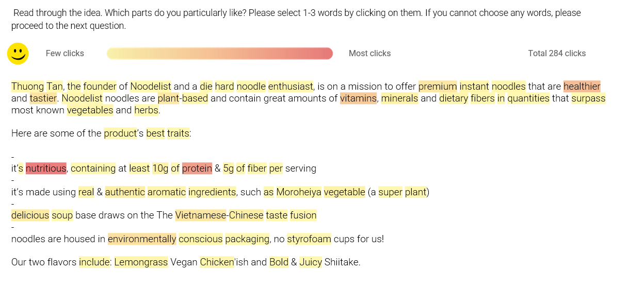Select the word "nutritious"
Viewport: 644px width, 303px height.
coord(46,169)
